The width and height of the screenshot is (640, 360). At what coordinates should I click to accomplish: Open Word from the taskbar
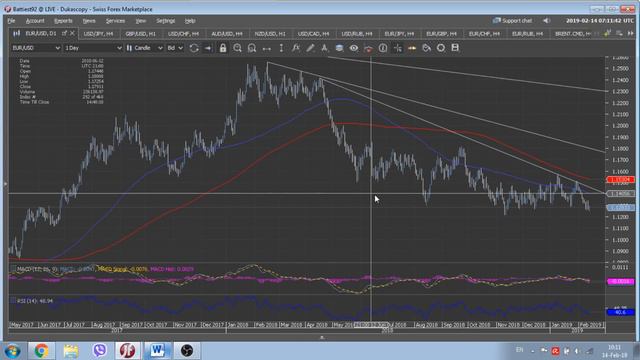[158, 351]
